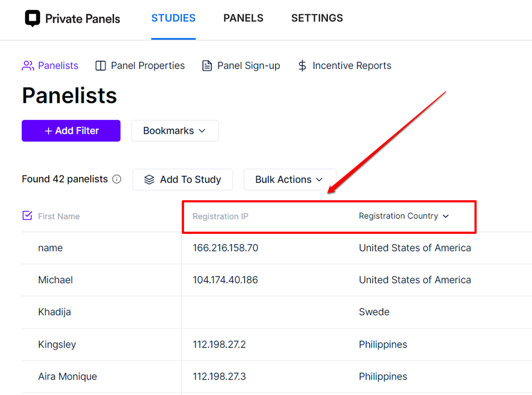This screenshot has height=395, width=532.
Task: Click IP address 112.198.27.3
Action: pyautogui.click(x=219, y=377)
